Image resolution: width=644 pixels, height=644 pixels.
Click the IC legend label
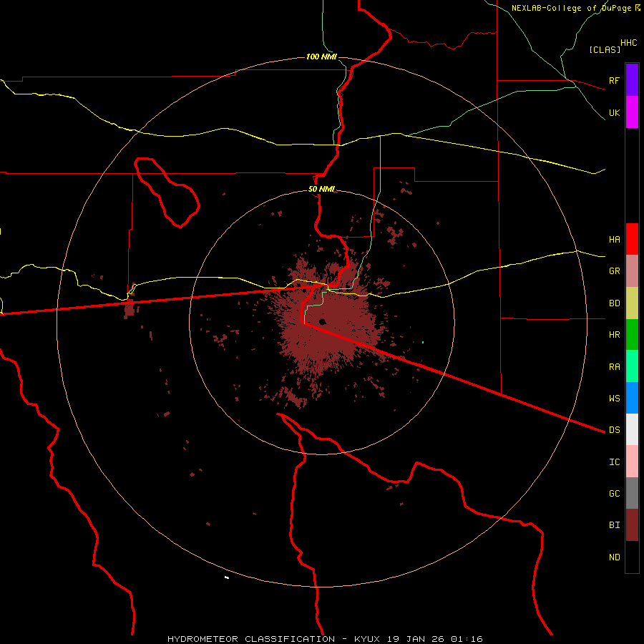[614, 462]
